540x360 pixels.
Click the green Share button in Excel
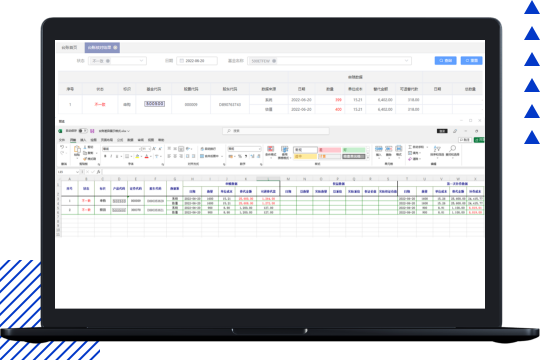(x=479, y=140)
